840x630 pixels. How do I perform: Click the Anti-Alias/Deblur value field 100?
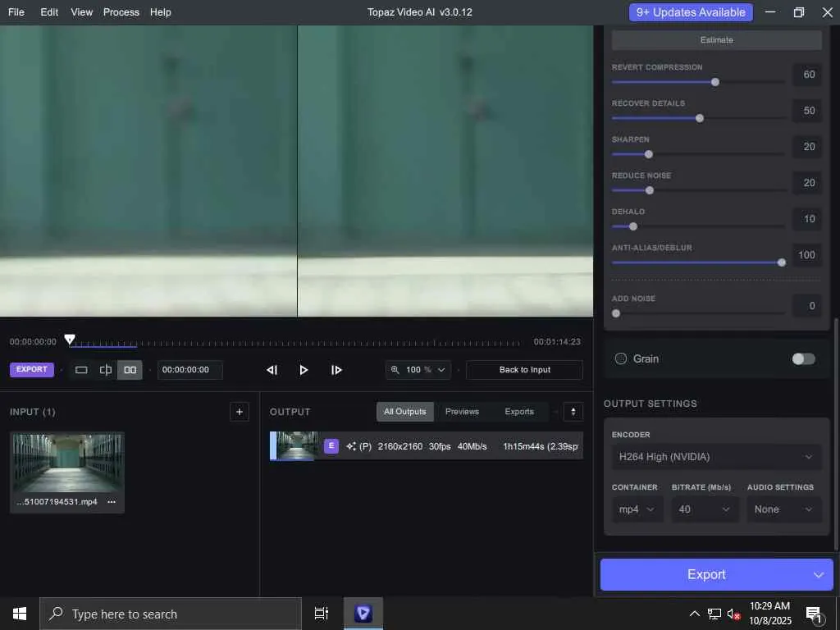[x=807, y=255]
